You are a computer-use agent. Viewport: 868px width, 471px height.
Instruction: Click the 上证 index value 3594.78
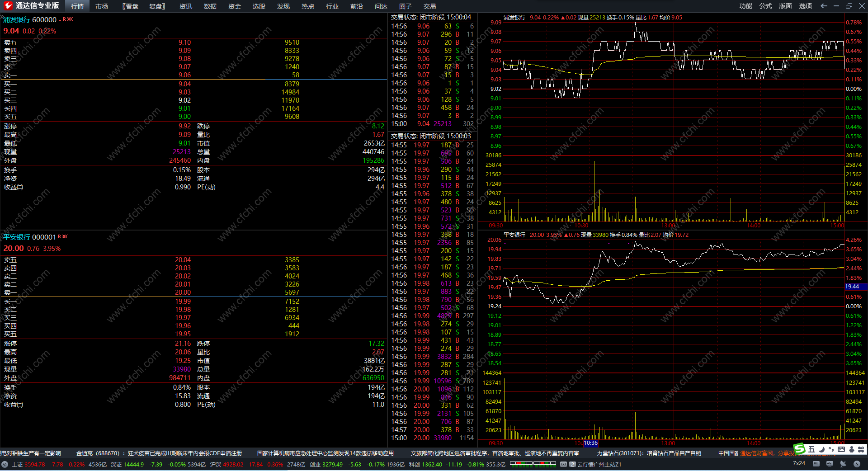pos(35,464)
